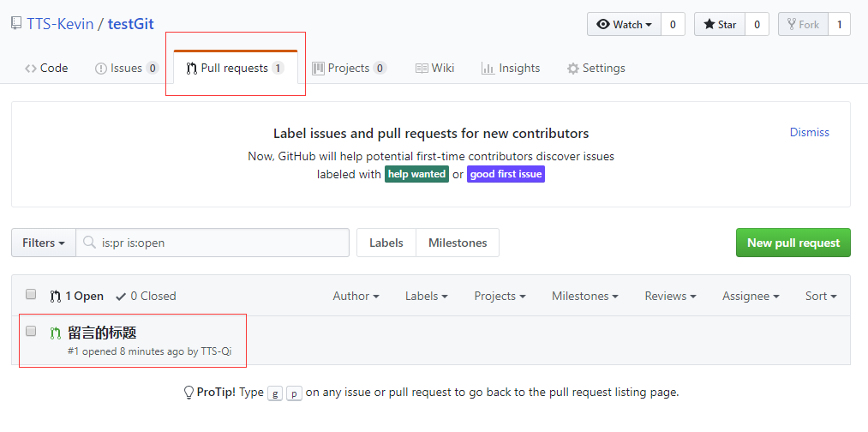Click the green help wanted label

[416, 174]
